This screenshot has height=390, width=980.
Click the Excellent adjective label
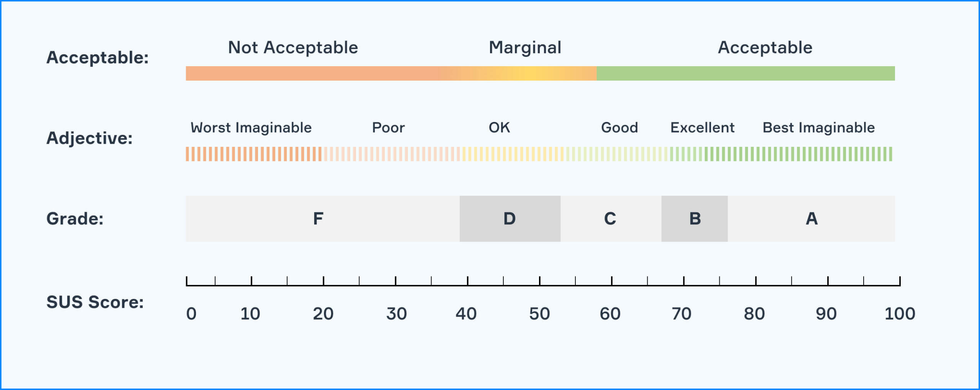[702, 127]
